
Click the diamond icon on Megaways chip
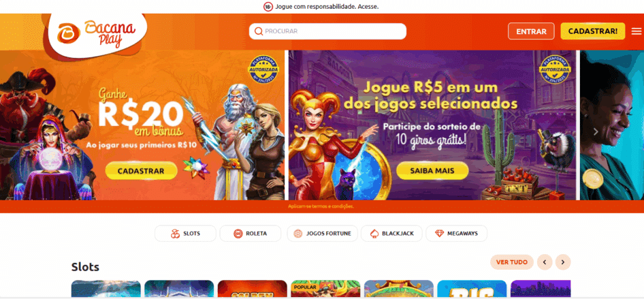(x=440, y=234)
